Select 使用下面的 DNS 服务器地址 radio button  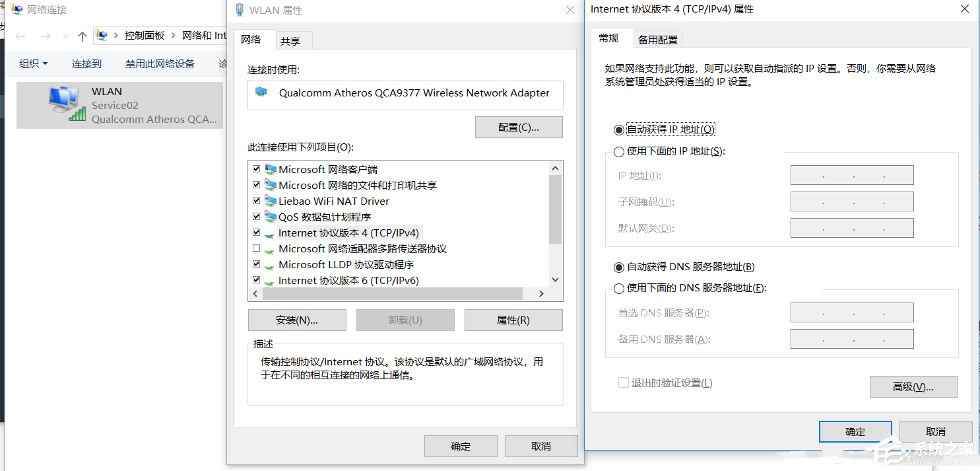click(x=618, y=289)
